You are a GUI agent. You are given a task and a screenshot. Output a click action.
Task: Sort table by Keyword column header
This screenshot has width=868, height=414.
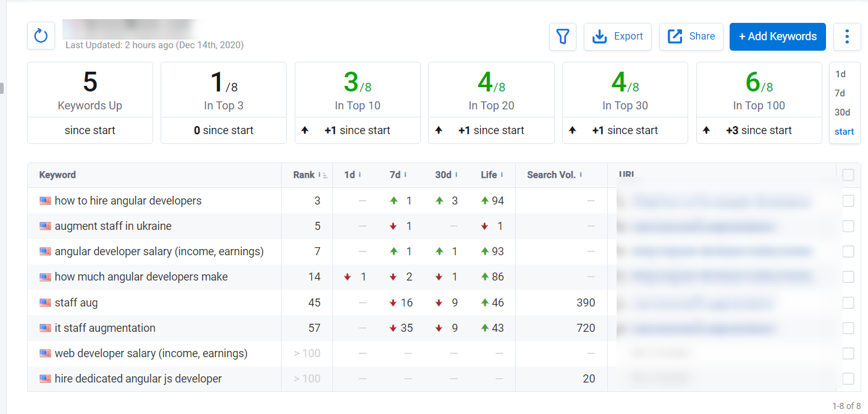pos(57,175)
